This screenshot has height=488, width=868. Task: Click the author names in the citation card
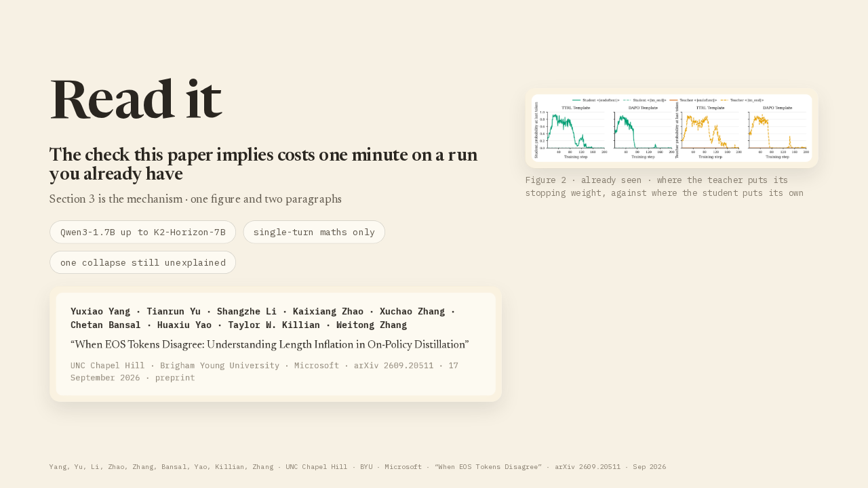point(262,318)
